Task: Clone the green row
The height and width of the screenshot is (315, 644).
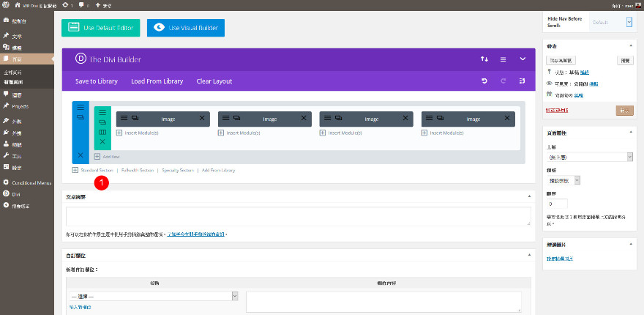Action: tap(102, 122)
